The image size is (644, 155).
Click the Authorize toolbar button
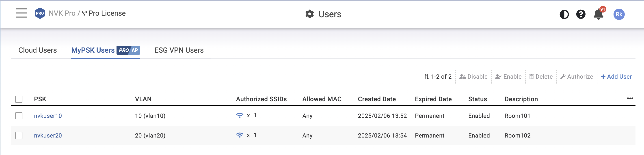click(577, 77)
